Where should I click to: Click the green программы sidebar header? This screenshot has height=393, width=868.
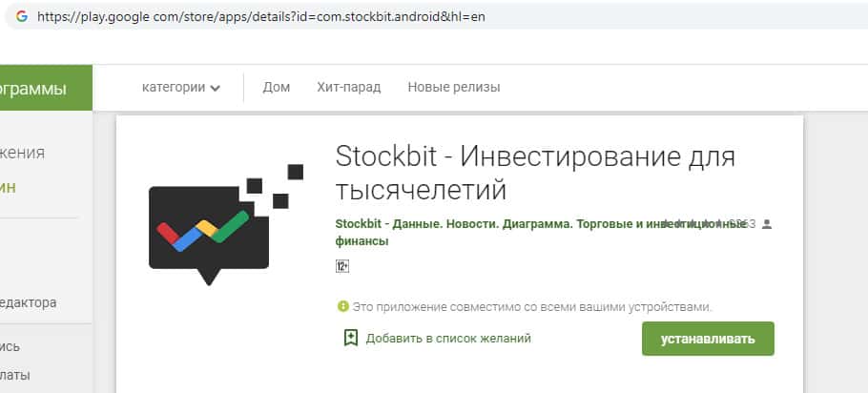(x=46, y=88)
